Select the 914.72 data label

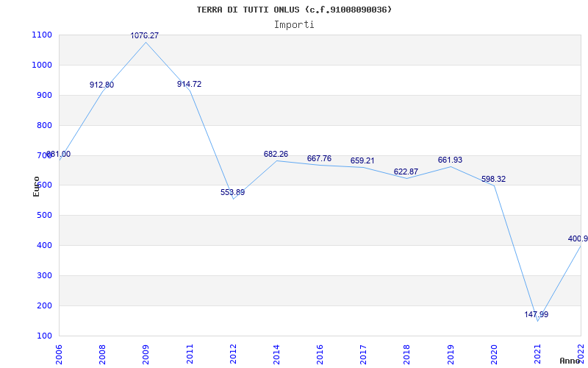pos(189,84)
